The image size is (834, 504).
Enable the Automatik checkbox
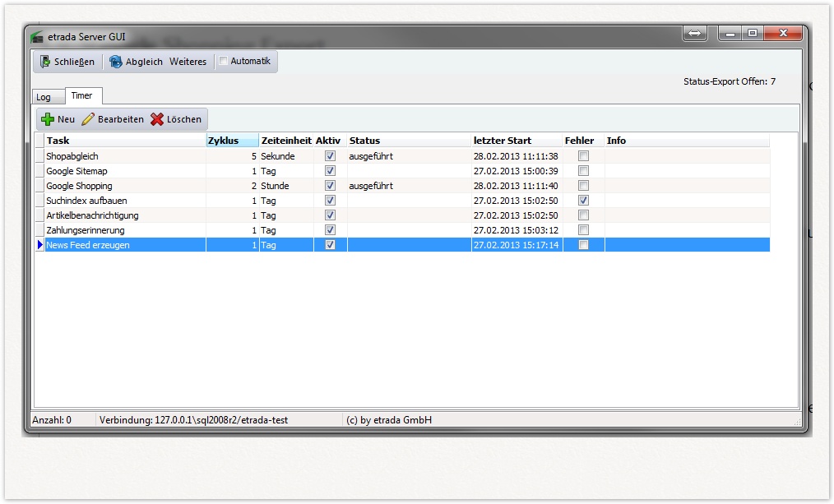[222, 60]
